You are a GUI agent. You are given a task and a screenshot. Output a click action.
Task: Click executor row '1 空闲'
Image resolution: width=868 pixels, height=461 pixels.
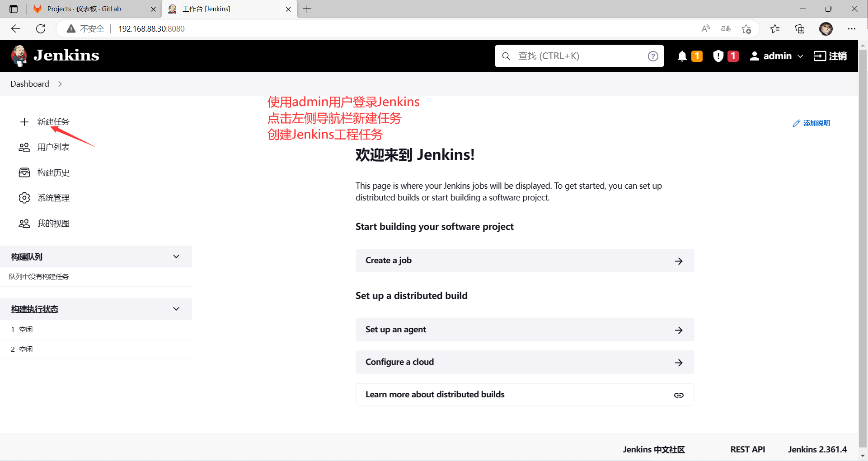[96, 330]
